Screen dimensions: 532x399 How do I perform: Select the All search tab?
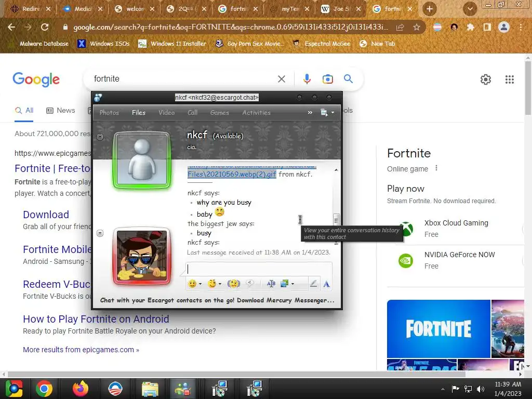pos(24,111)
